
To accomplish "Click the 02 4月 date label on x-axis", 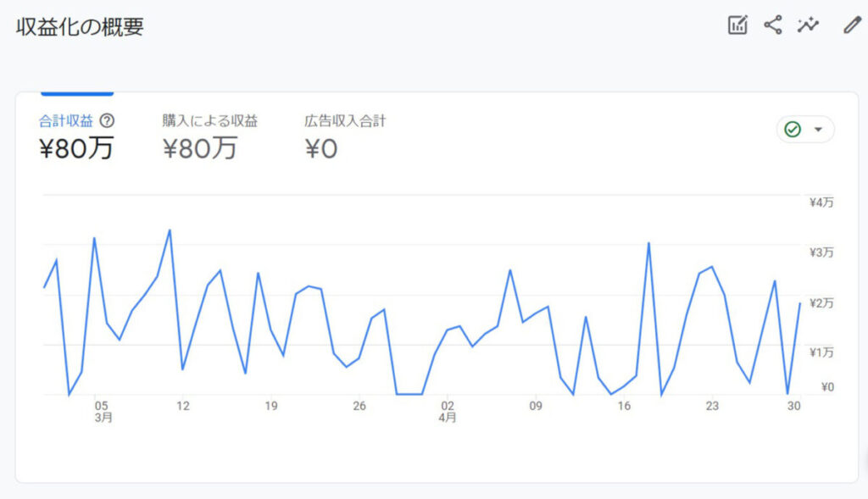I will (x=448, y=411).
